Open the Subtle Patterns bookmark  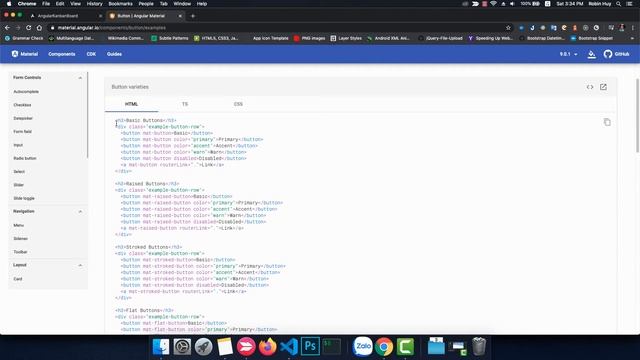(x=170, y=38)
